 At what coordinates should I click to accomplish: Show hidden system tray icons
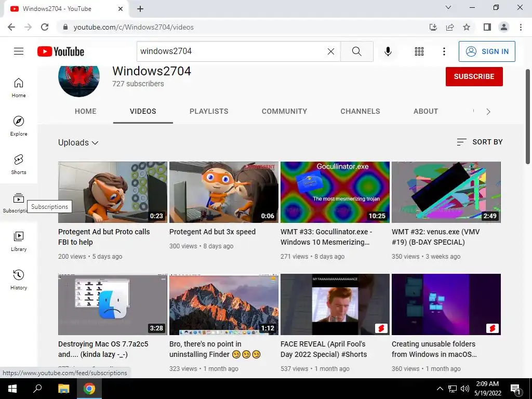coord(440,389)
